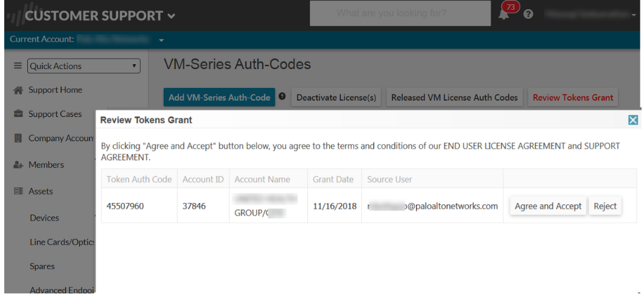
Task: Click the Assets list icon
Action: pos(18,192)
